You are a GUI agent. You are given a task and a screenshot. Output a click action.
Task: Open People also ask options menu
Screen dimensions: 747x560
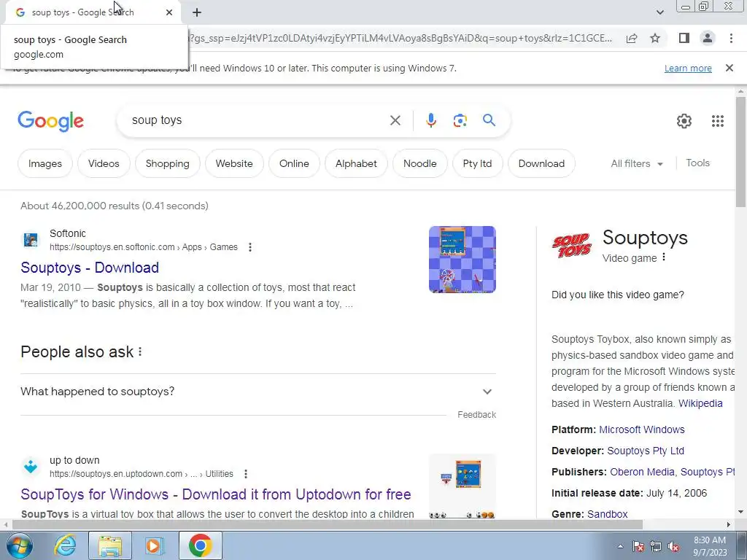click(x=140, y=352)
